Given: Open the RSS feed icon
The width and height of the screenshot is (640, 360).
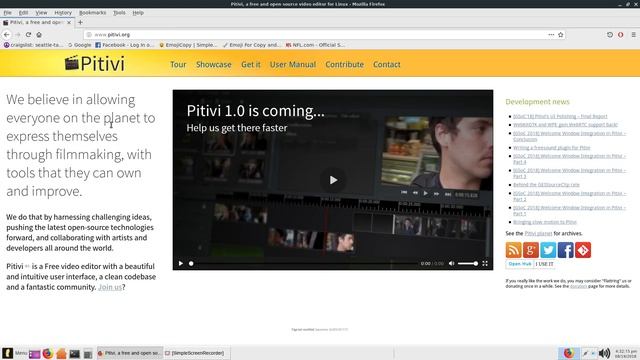Looking at the screenshot, I should coord(513,250).
